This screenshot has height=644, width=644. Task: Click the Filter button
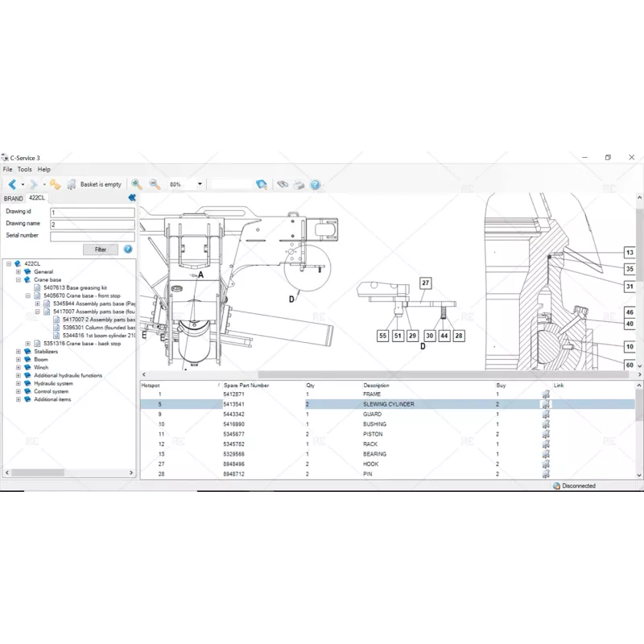pyautogui.click(x=100, y=249)
